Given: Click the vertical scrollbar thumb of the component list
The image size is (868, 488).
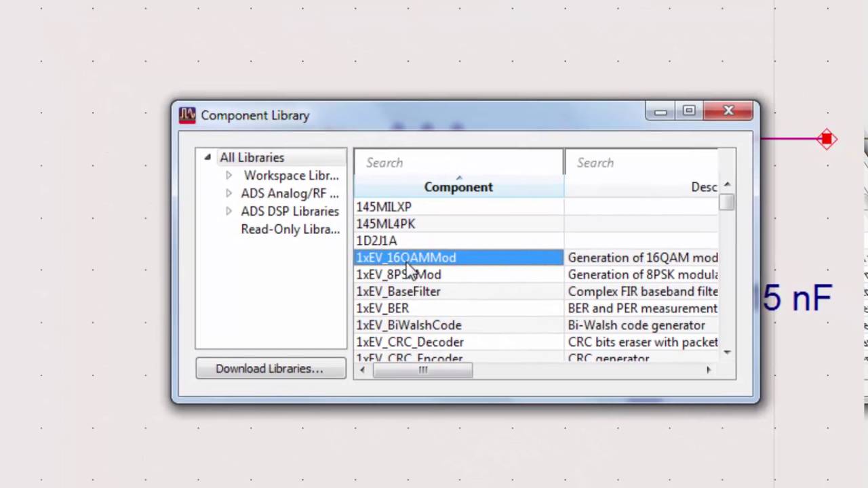Looking at the screenshot, I should click(x=727, y=202).
